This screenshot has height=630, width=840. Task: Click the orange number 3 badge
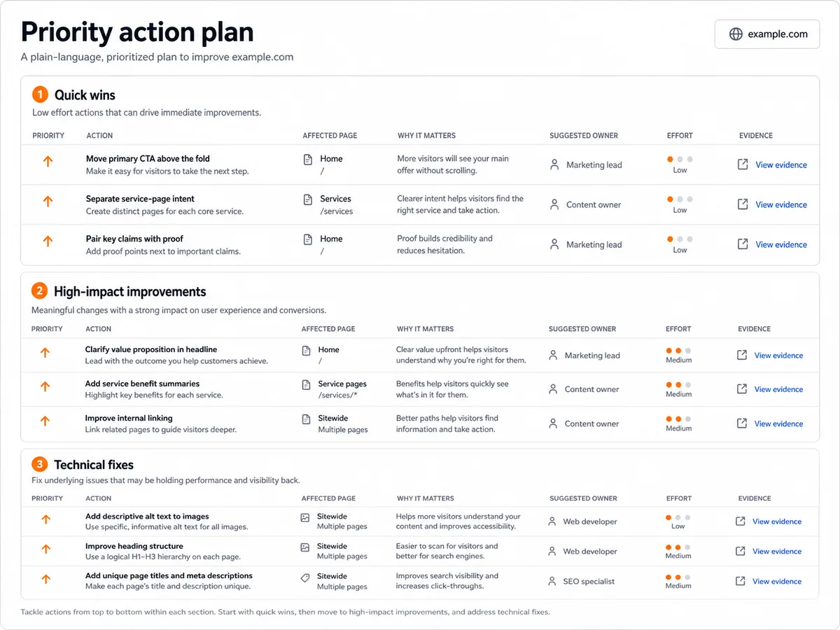pyautogui.click(x=40, y=464)
